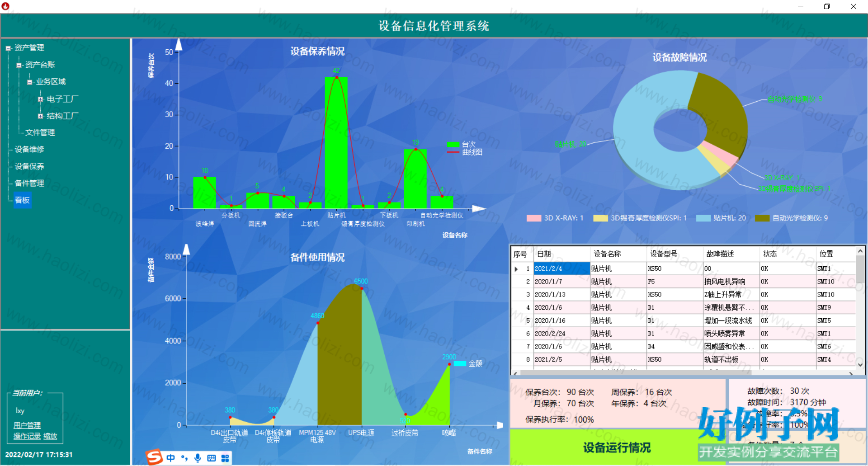Select the 2020/2/24 date cell
Viewport: 868px width, 466px height.
[562, 334]
